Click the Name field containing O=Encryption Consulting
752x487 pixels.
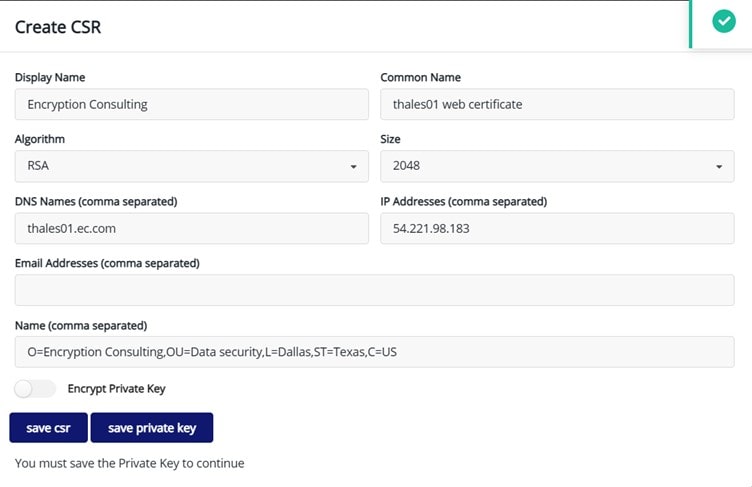tap(375, 352)
